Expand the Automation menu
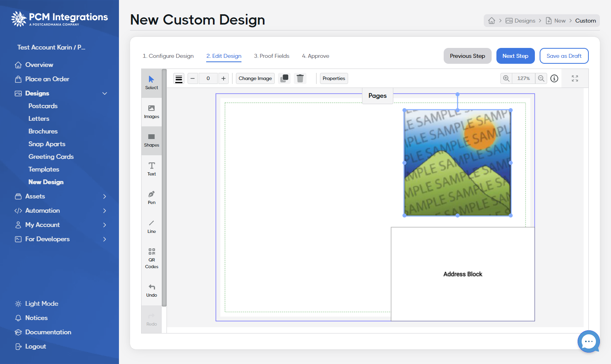 (105, 211)
